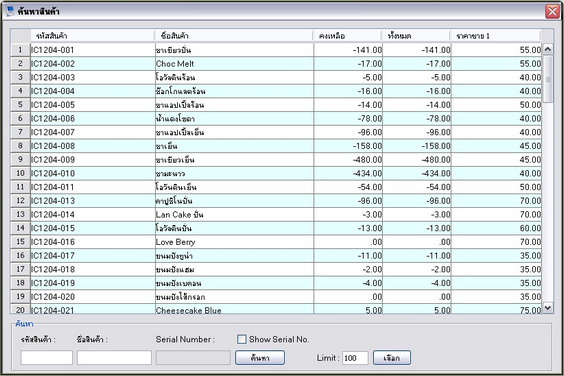Sort by ราคาขาย 1 column header
564x376 pixels.
pos(496,36)
